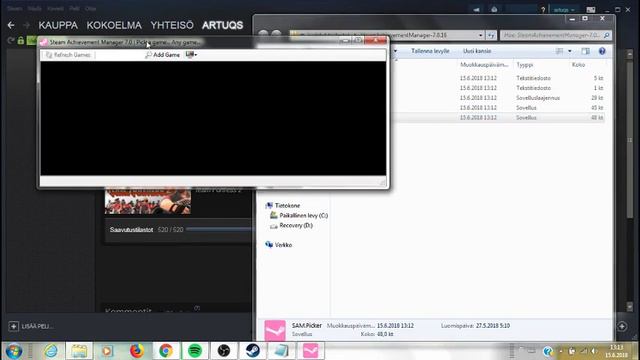Select the 45 kt Sovellus row
The height and width of the screenshot is (360, 640).
(499, 108)
